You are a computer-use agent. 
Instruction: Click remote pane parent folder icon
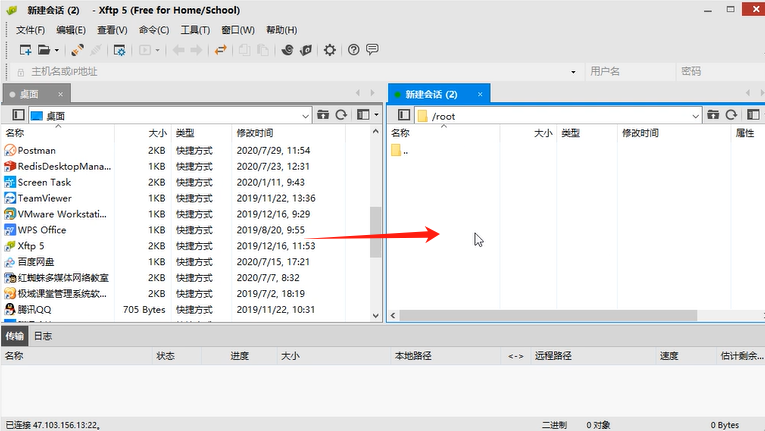(713, 115)
